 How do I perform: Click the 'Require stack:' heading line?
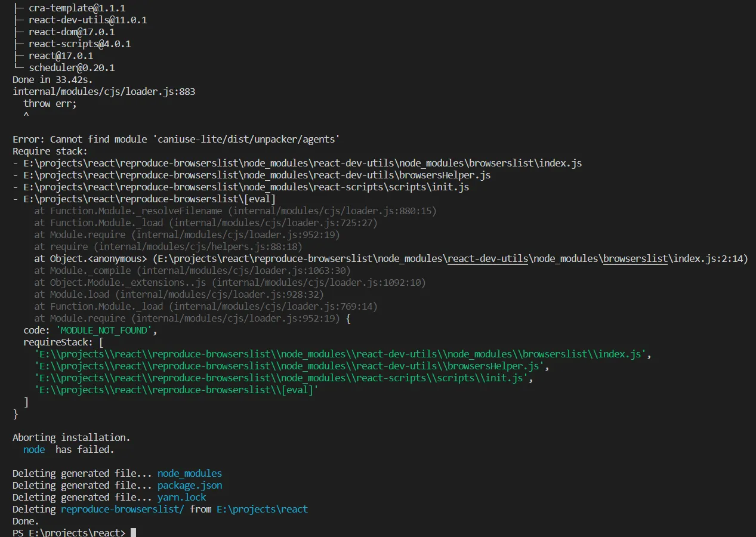point(50,151)
